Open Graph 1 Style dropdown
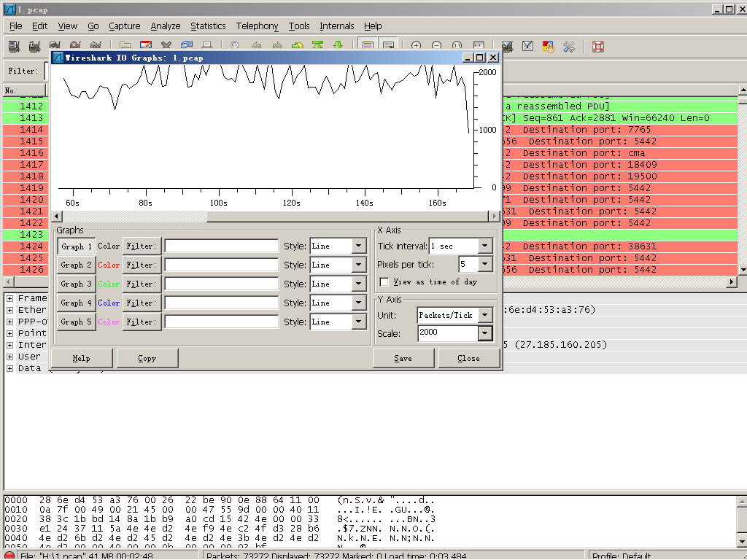 [x=359, y=246]
